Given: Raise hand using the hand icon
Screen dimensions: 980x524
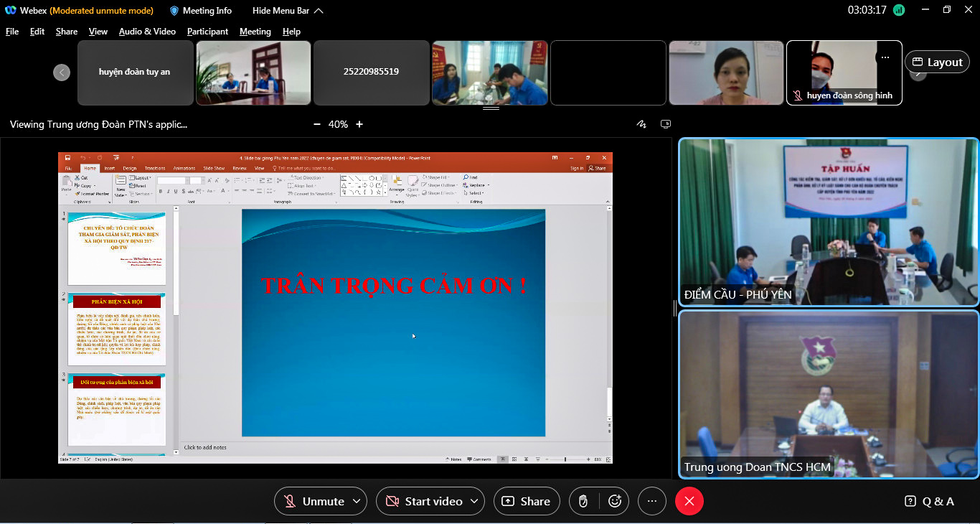Looking at the screenshot, I should (584, 501).
